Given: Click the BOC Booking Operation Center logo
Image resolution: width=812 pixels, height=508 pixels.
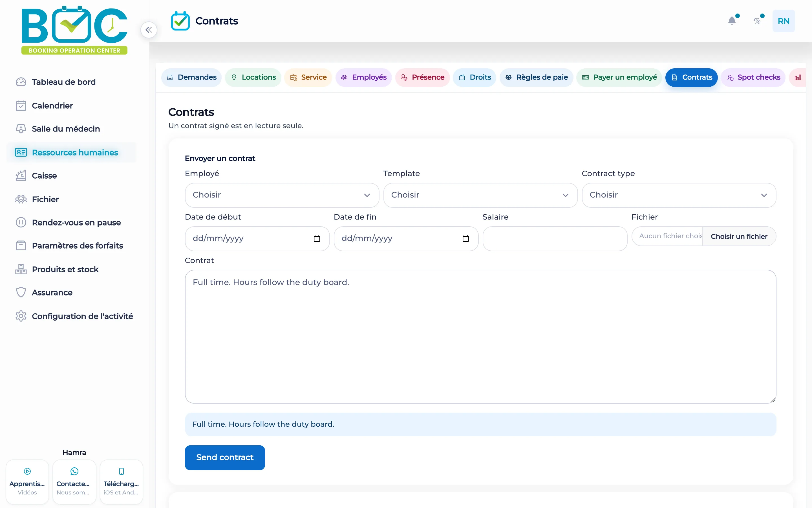Looking at the screenshot, I should click(74, 30).
